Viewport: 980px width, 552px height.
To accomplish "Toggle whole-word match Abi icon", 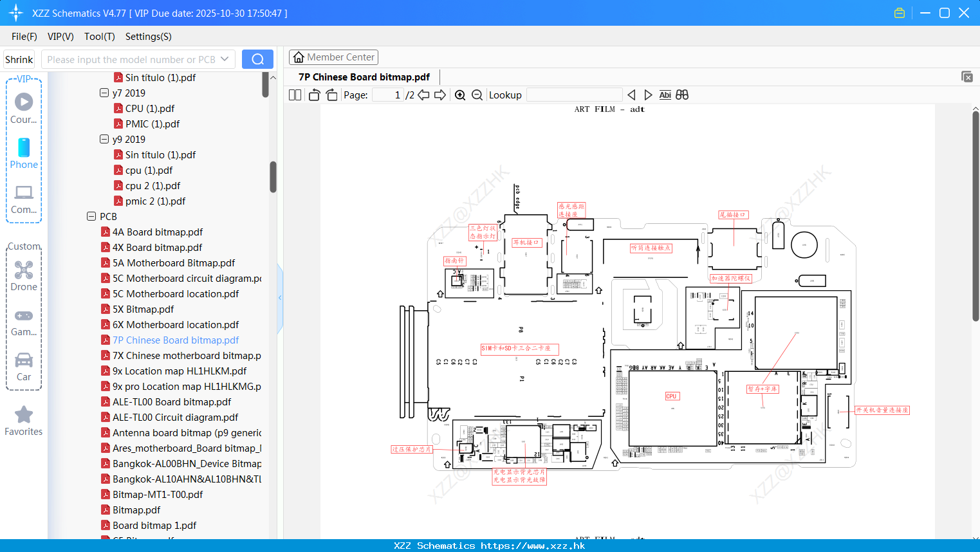I will point(665,95).
